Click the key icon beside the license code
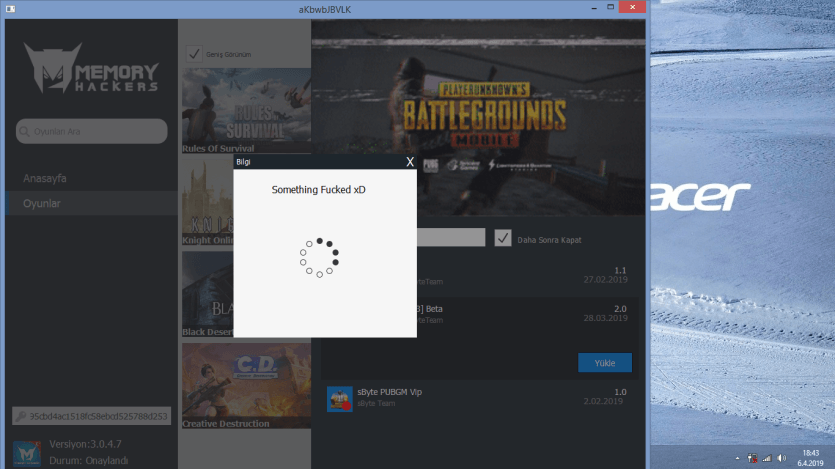This screenshot has height=469, width=835. pyautogui.click(x=21, y=416)
